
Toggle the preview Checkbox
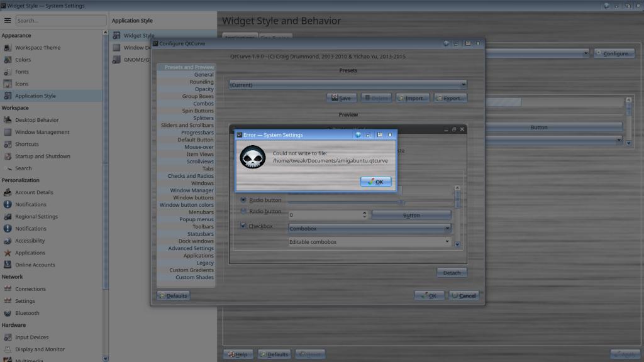[243, 226]
